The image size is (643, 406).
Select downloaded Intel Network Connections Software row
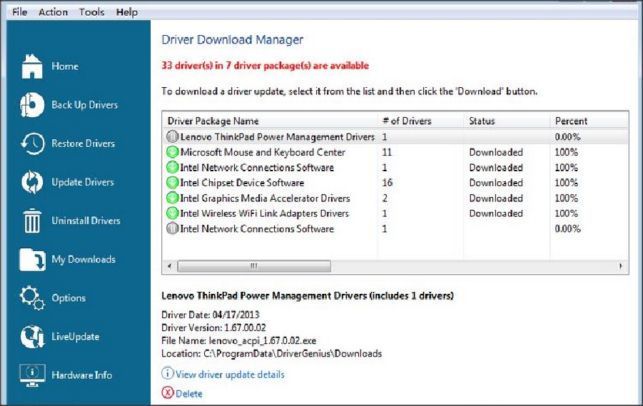click(x=395, y=167)
